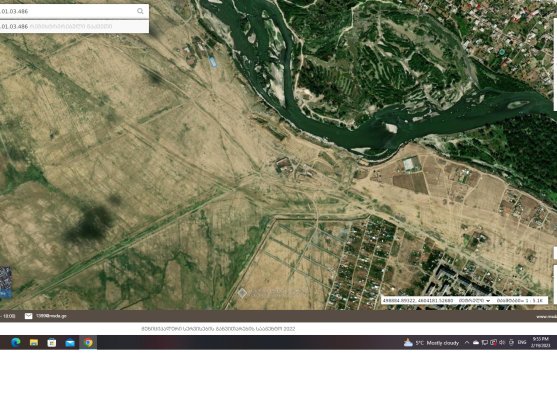Screen dimensions: 557x398
Task: Open the Mail app from the taskbar
Action: click(70, 343)
